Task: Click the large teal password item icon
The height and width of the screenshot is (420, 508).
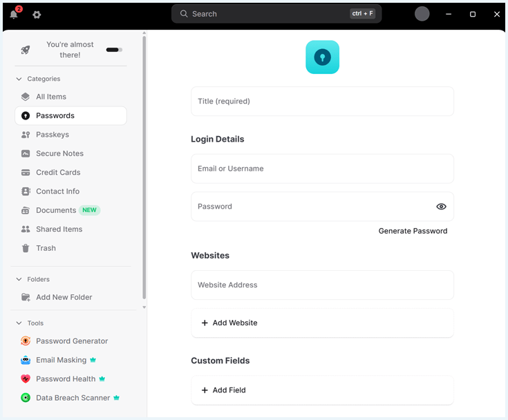Action: [x=322, y=57]
